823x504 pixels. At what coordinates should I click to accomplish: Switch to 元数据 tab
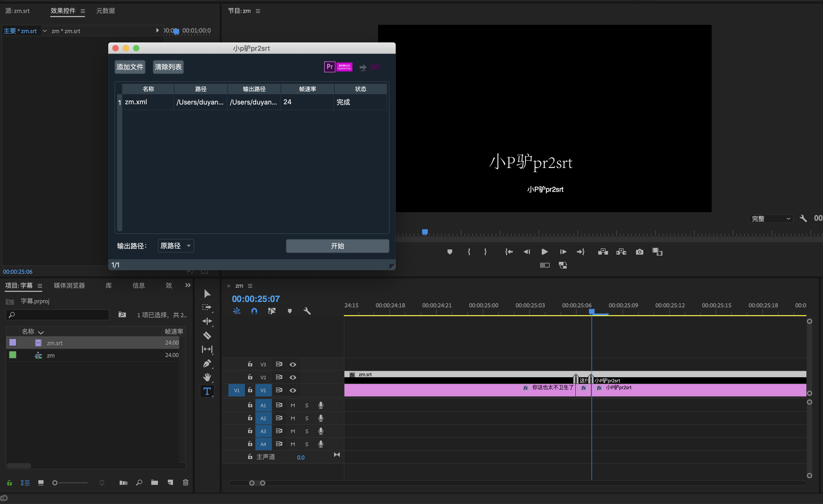[x=106, y=11]
